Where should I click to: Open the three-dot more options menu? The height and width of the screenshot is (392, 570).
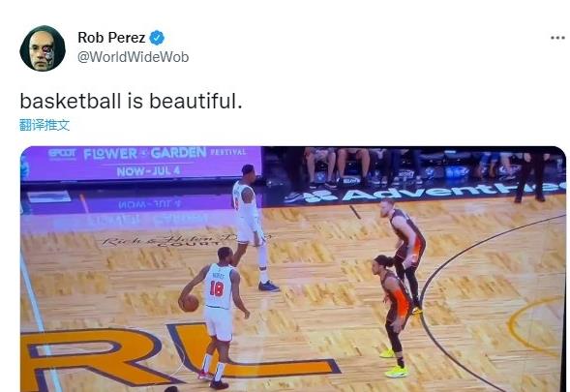[557, 38]
